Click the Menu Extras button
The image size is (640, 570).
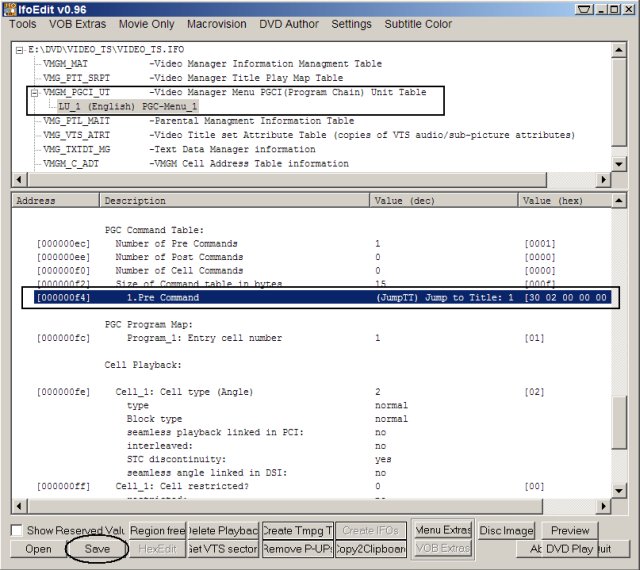tap(443, 530)
